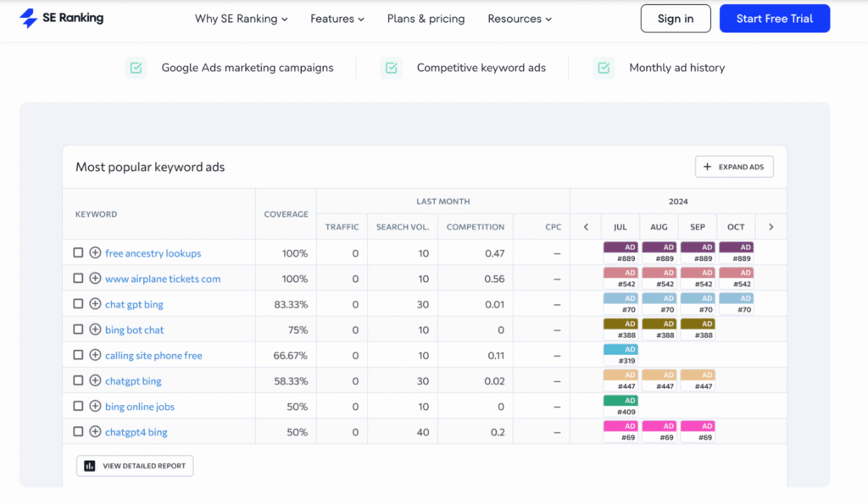The image size is (868, 504).
Task: Click plus icon beside chat gpt bing
Action: (x=95, y=304)
